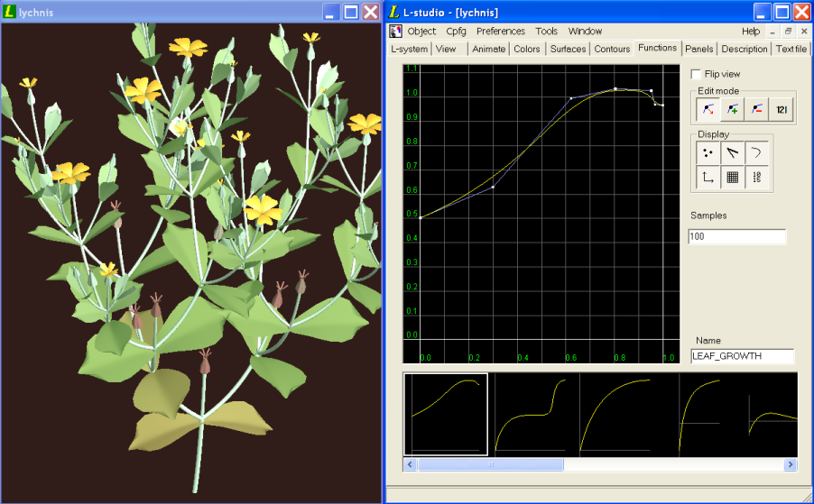
Task: Click the function gallery left scroll arrow
Action: (x=410, y=464)
